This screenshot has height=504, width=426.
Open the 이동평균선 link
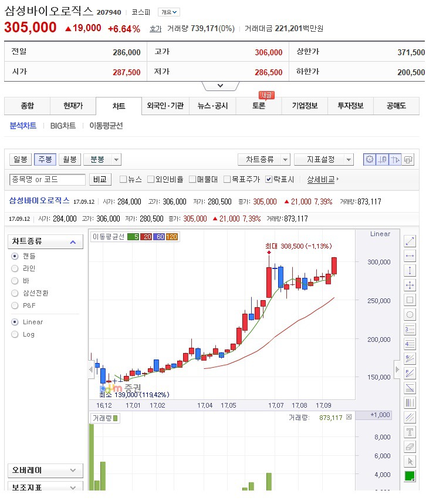click(106, 126)
